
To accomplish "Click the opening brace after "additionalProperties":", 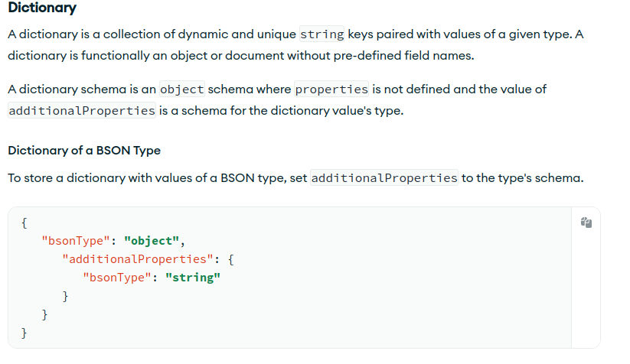I will (x=230, y=260).
